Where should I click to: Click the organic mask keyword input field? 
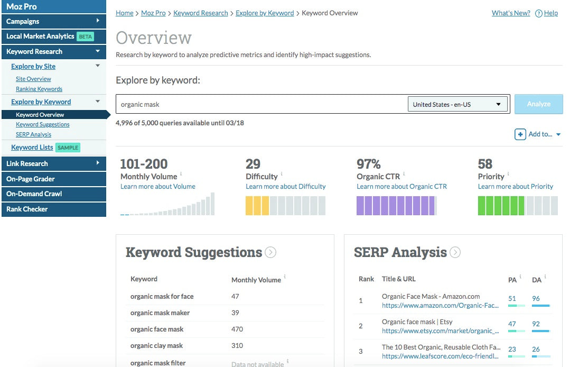262,104
